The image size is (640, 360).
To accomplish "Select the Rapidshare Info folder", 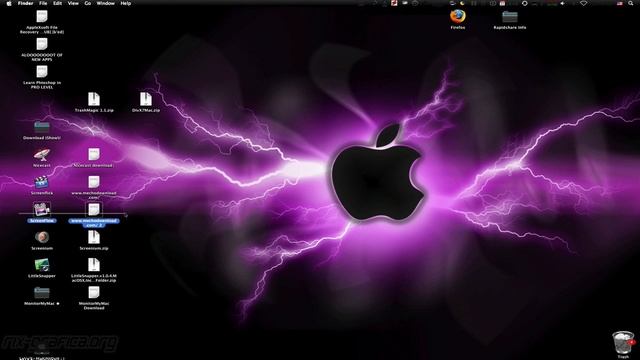I will pos(510,17).
